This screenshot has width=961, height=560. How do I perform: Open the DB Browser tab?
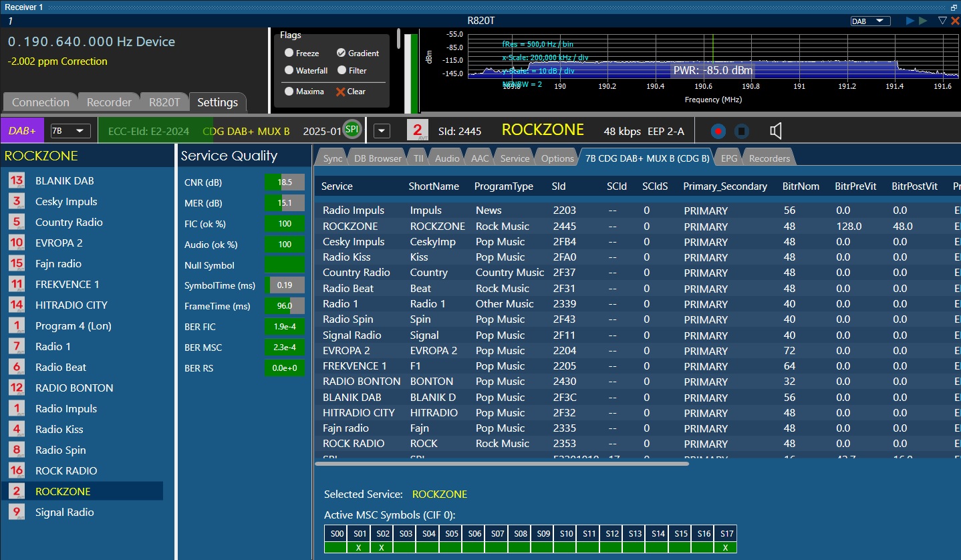click(x=378, y=158)
